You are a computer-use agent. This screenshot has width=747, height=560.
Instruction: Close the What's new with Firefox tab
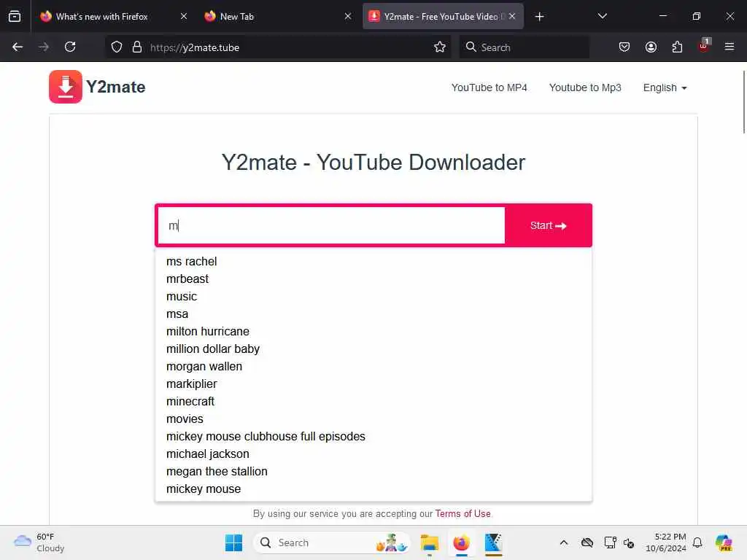pyautogui.click(x=183, y=16)
